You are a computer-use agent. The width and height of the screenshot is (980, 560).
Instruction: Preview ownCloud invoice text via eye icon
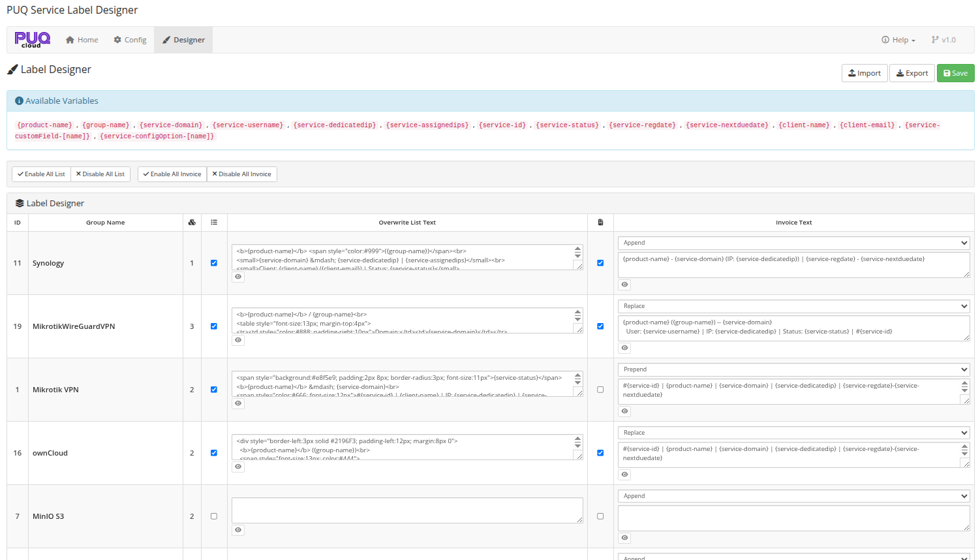click(624, 474)
